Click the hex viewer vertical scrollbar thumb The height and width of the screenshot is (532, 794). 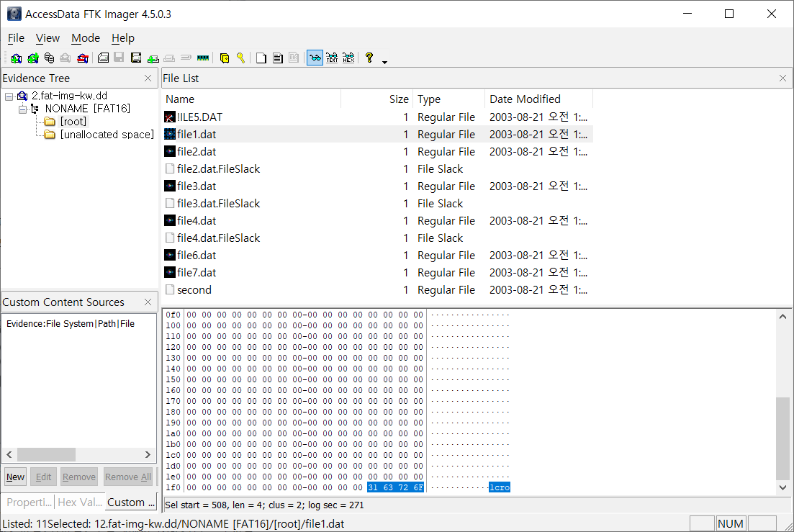coord(782,438)
